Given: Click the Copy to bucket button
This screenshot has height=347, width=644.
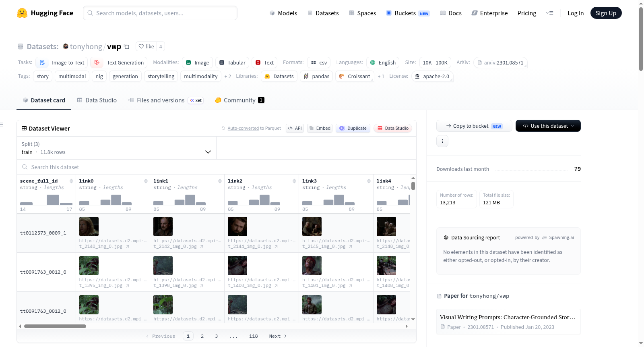Looking at the screenshot, I should point(474,126).
